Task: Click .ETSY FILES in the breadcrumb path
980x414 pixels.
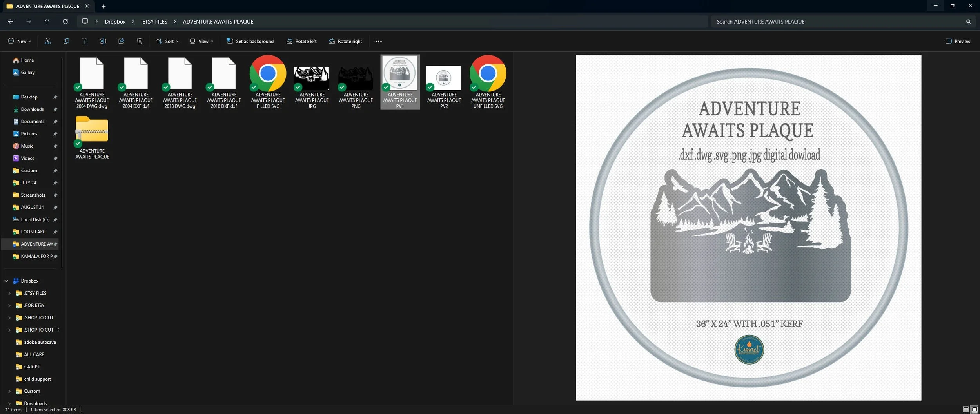Action: (x=154, y=22)
